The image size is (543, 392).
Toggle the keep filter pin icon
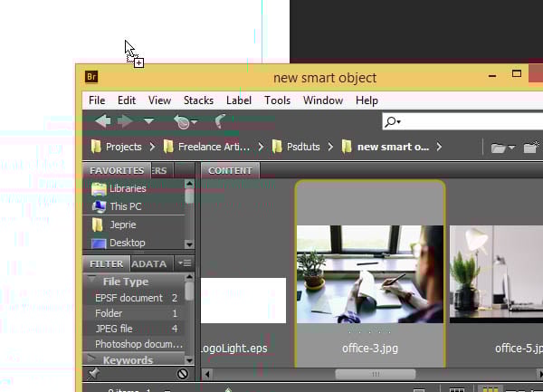[x=94, y=373]
